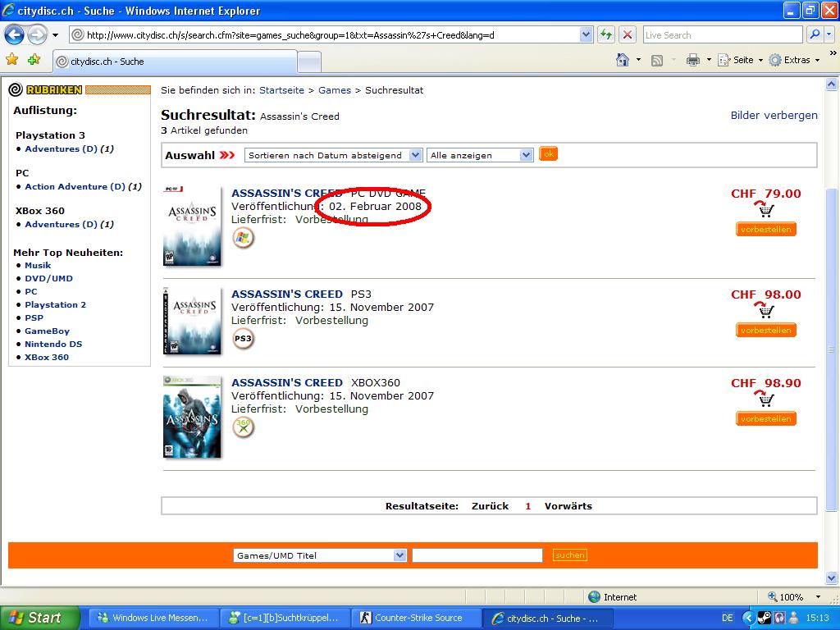Screen dimensions: 840x630
Task: Click the zoom level magnifier in status bar
Action: click(x=773, y=597)
